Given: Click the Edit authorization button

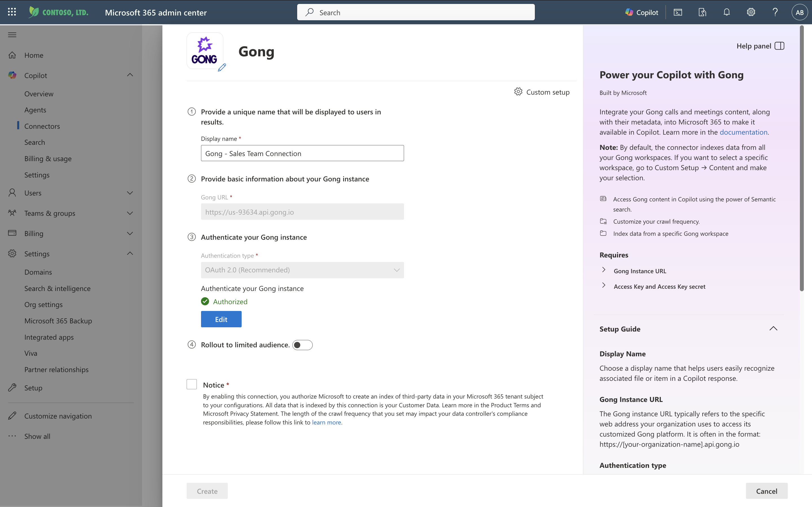Looking at the screenshot, I should pos(221,319).
